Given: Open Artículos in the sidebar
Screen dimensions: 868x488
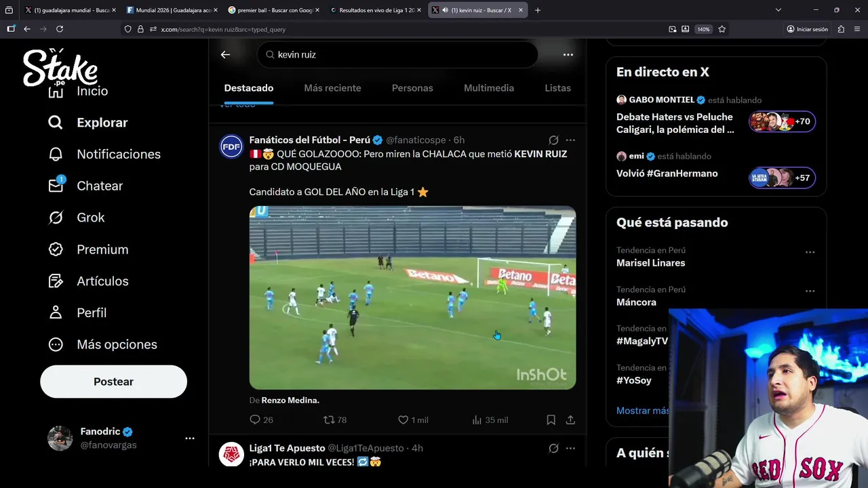Looking at the screenshot, I should pyautogui.click(x=88, y=281).
